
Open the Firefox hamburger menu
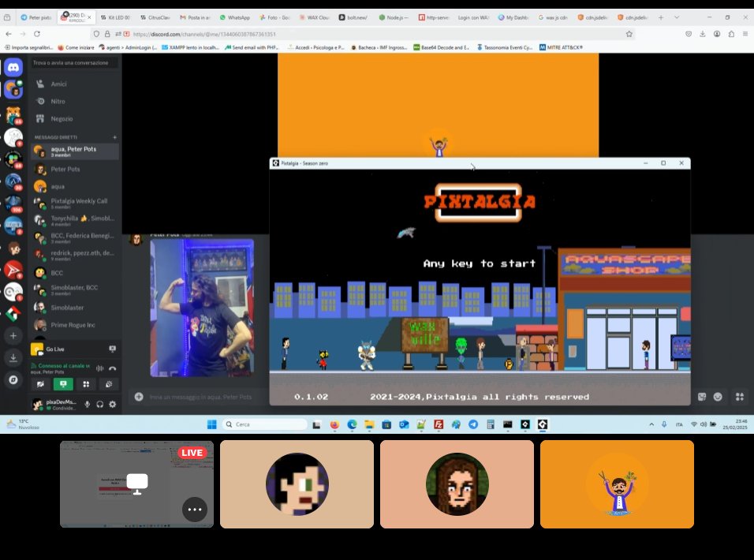click(x=745, y=34)
